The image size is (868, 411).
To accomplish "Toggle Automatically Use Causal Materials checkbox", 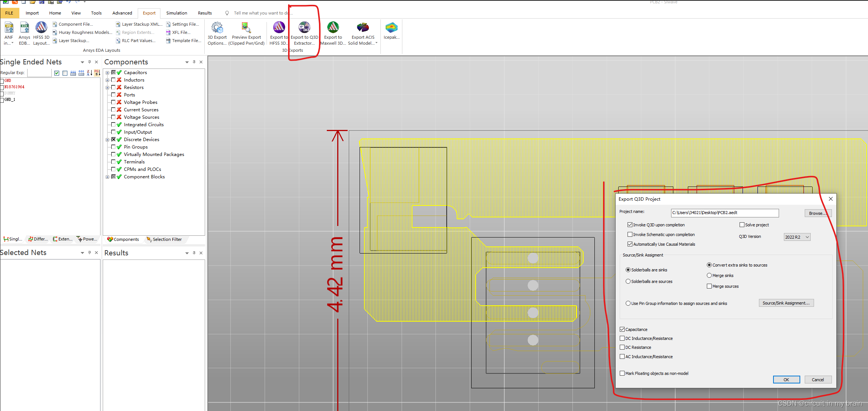I will click(x=630, y=244).
